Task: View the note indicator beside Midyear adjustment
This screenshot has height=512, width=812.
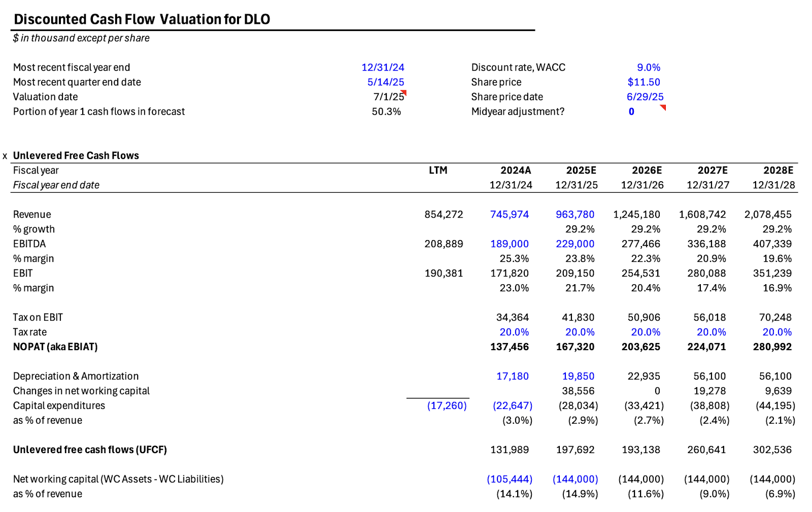Action: point(663,108)
